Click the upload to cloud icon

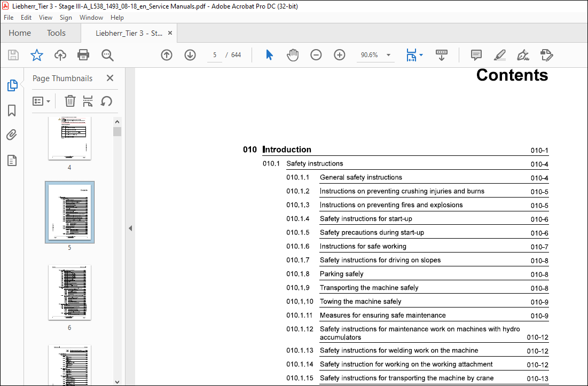coord(60,55)
